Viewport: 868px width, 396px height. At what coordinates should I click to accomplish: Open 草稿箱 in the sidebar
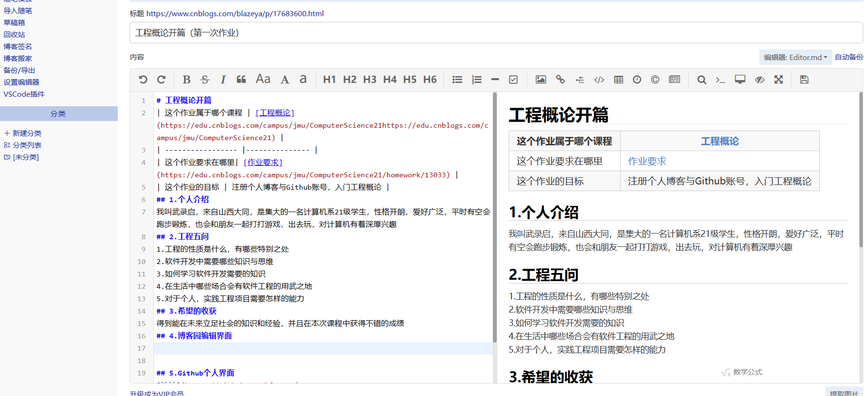pos(14,22)
